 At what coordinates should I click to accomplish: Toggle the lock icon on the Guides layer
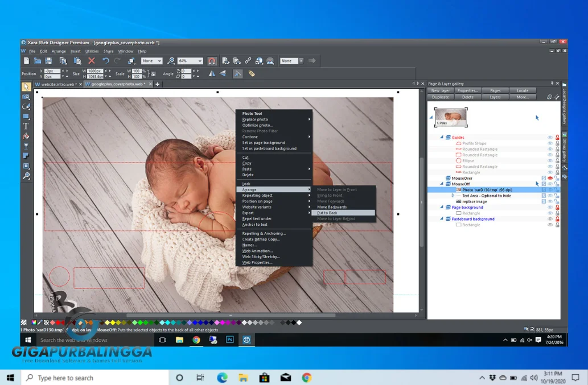pos(557,137)
